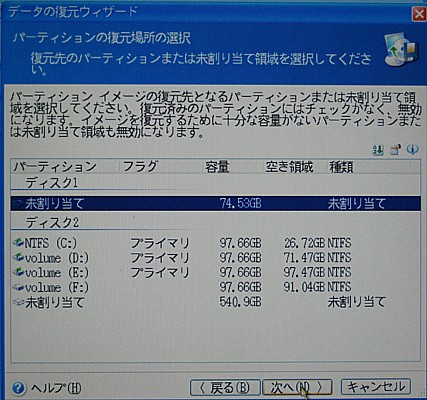Screen dimensions: 427x400
Task: Sort by the 空き領域 column header
Action: pos(289,167)
